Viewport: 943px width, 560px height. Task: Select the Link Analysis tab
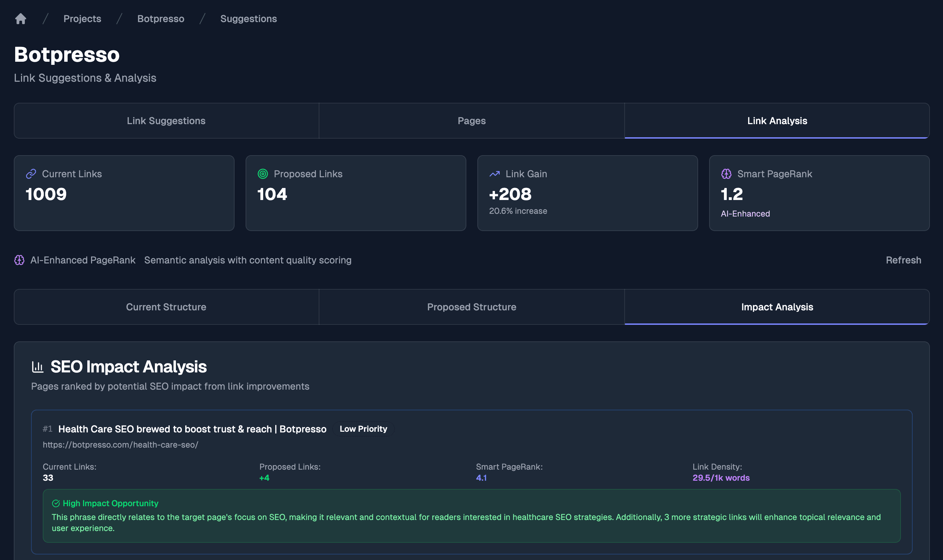point(777,121)
